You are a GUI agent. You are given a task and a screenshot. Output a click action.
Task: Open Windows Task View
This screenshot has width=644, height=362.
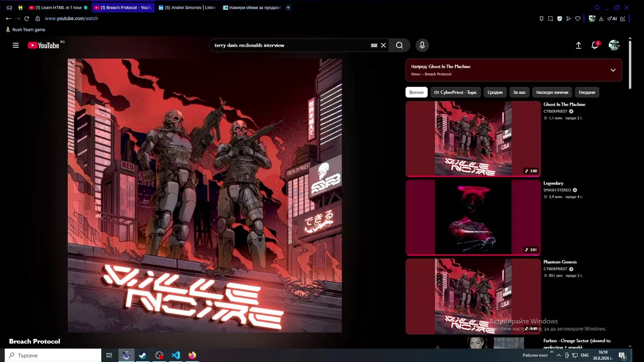click(109, 355)
